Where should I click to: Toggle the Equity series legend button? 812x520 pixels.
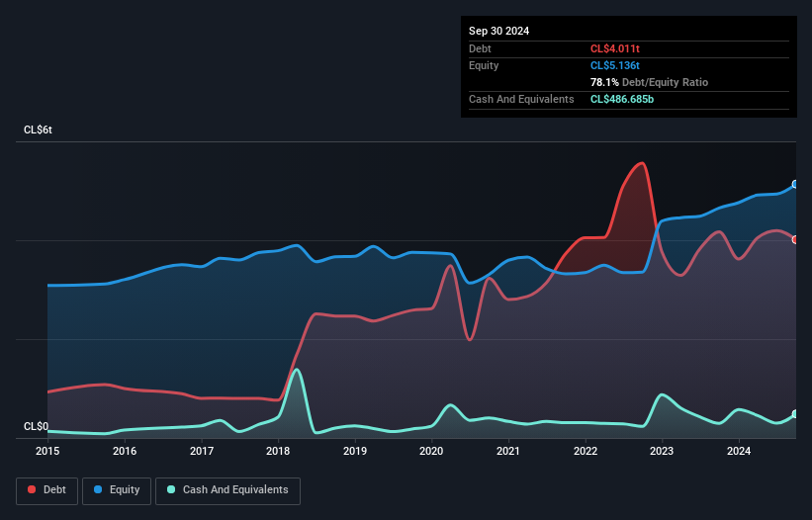pyautogui.click(x=117, y=490)
